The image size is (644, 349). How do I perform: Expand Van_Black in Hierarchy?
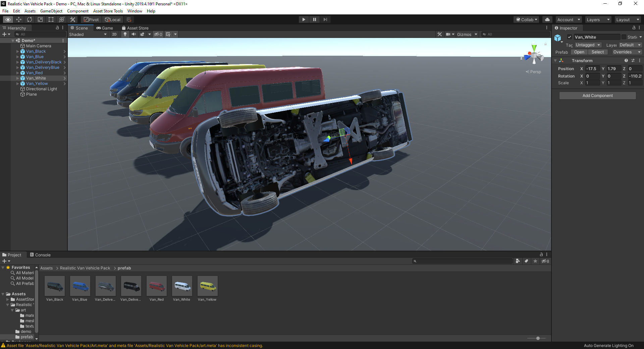[x=17, y=51]
